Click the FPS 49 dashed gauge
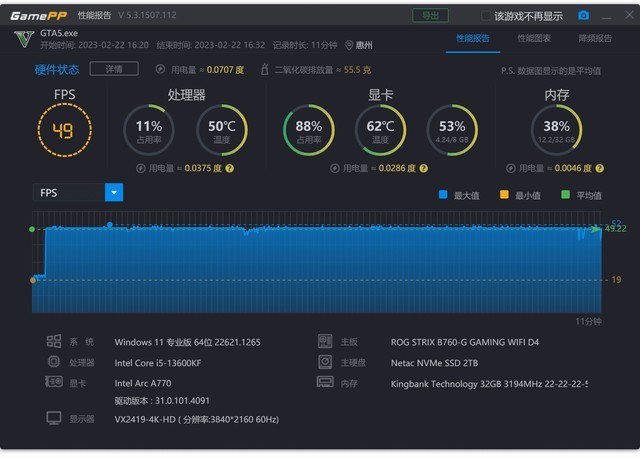Viewport: 640px width, 459px height. point(64,130)
